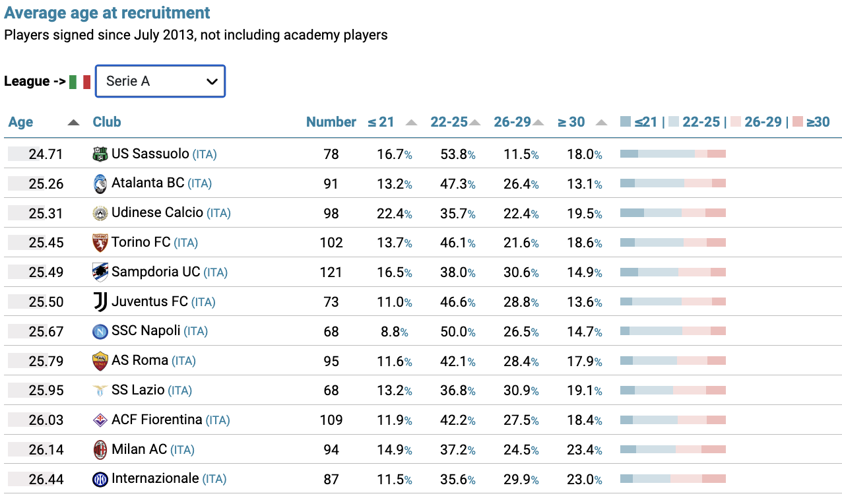The height and width of the screenshot is (504, 842).
Task: Click the AS Roma crest icon
Action: 100,361
